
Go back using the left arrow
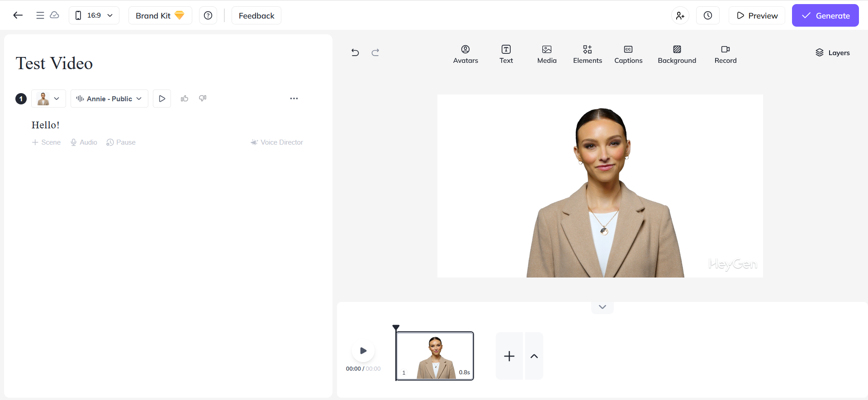[18, 15]
